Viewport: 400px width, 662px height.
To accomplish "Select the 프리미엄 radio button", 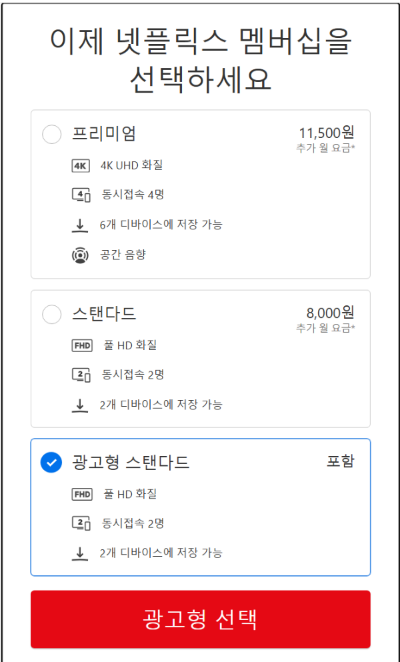I will (52, 135).
